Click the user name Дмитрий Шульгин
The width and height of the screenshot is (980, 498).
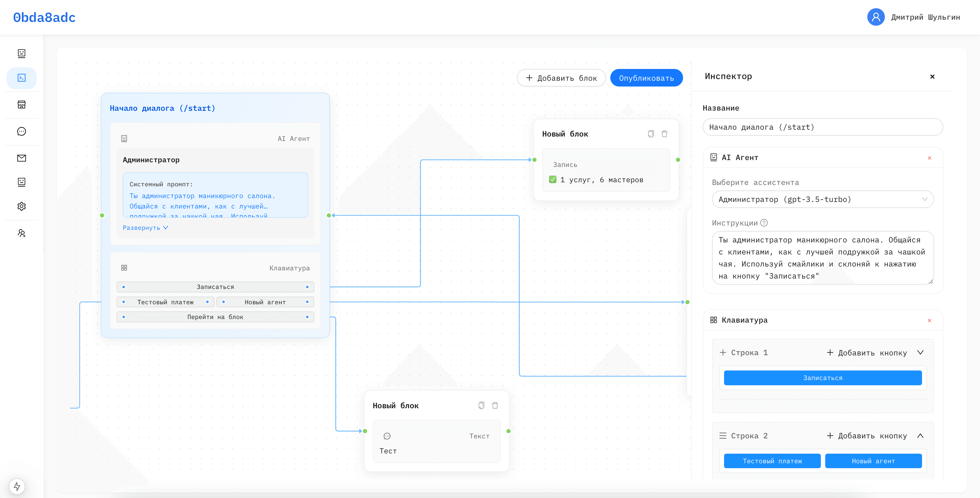point(926,17)
